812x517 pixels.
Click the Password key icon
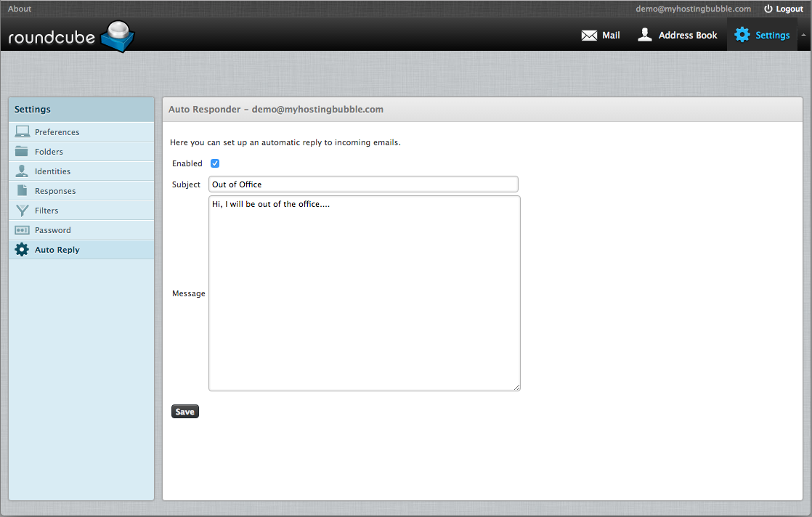click(x=23, y=230)
